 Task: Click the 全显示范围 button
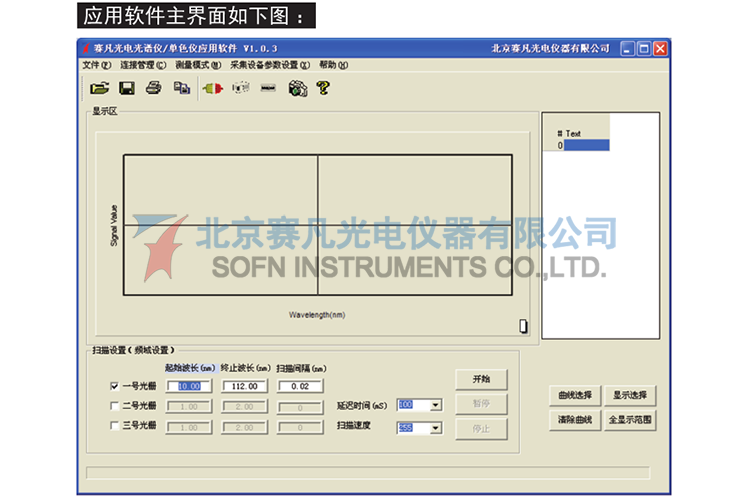[x=631, y=420]
